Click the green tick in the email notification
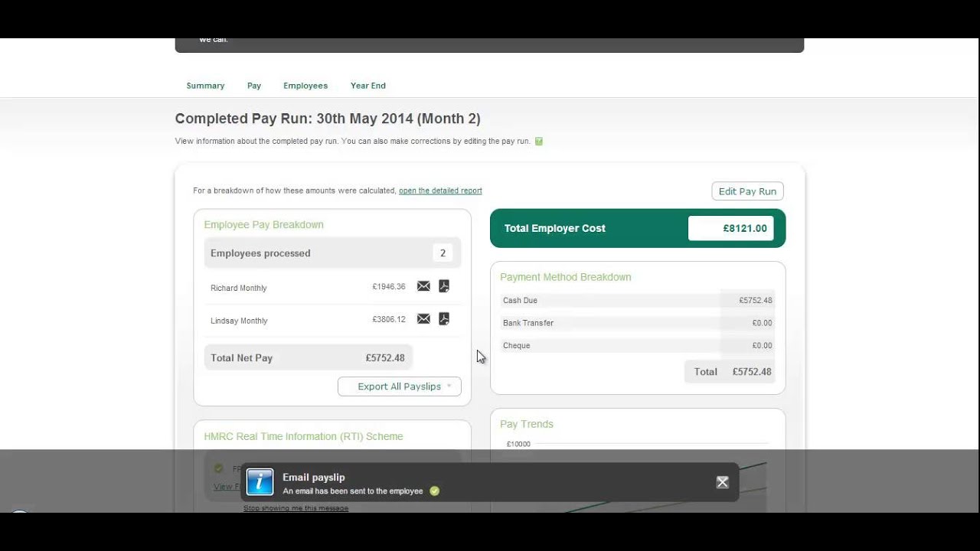Screen dimensions: 980x551 click(435, 491)
